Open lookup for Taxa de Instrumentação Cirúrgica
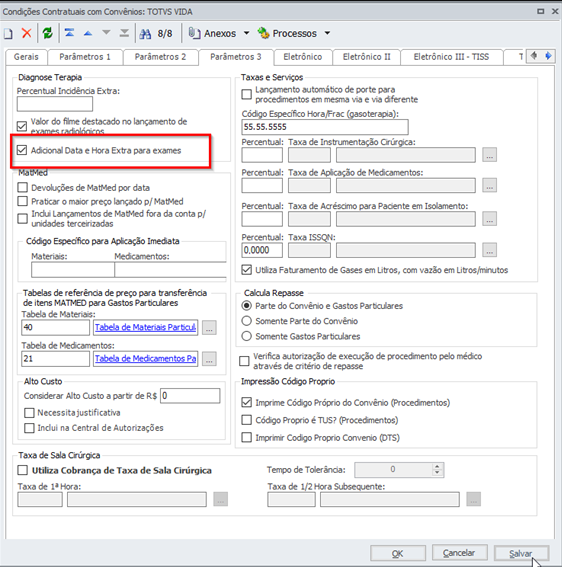The width and height of the screenshot is (562, 567). pos(489,155)
